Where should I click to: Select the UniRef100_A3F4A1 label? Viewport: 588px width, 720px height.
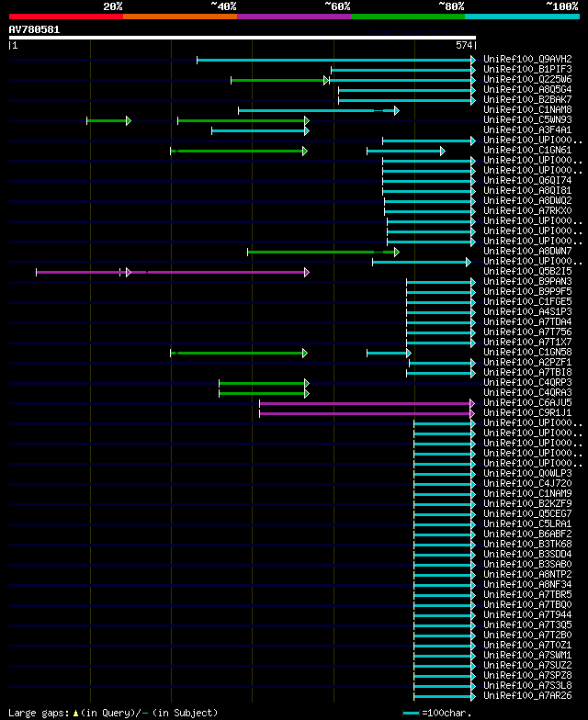[527, 129]
